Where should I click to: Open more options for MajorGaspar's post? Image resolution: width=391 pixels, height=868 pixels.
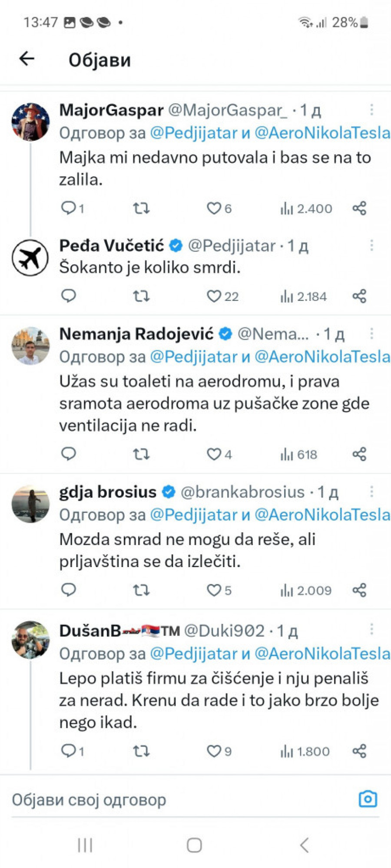coord(371,110)
